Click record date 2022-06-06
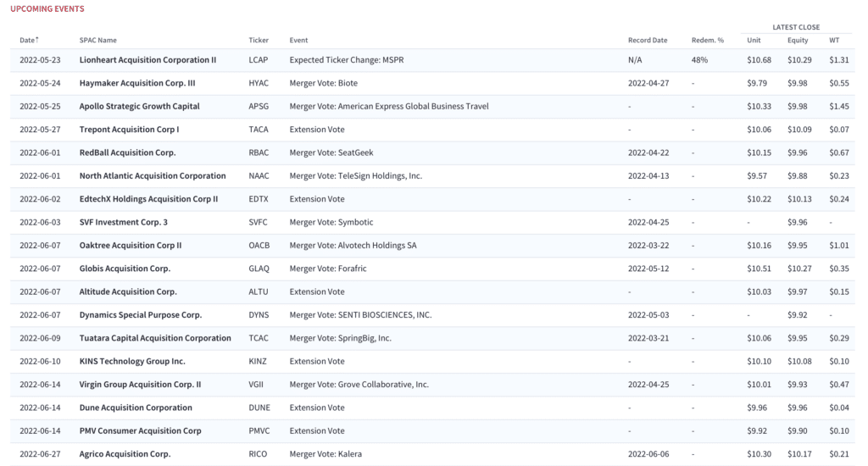This screenshot has width=868, height=466. [x=648, y=454]
